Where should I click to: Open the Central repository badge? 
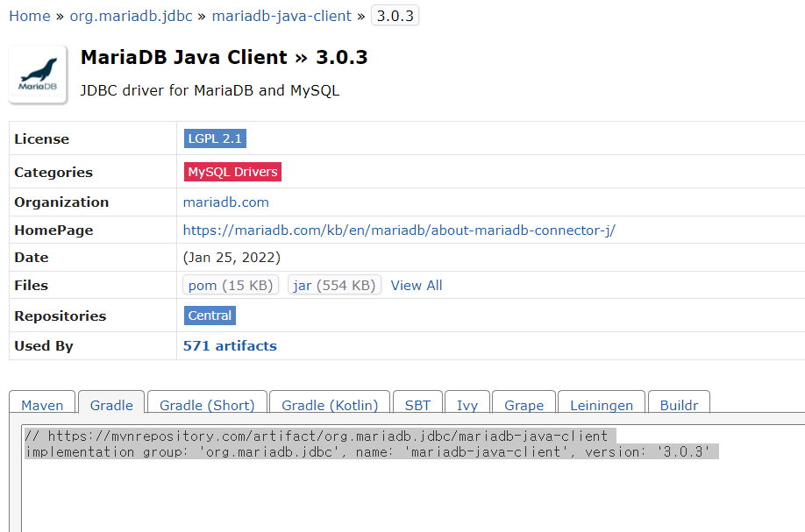point(210,316)
